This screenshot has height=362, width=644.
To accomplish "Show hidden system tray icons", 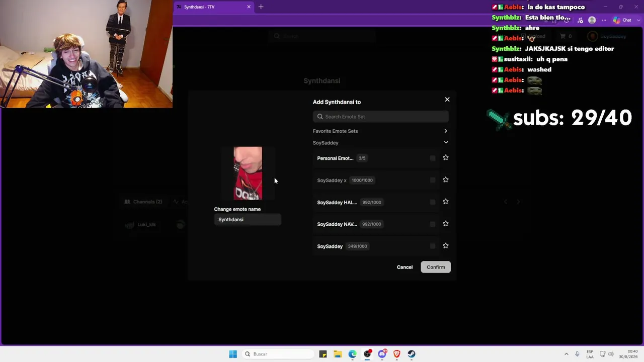I will (566, 354).
